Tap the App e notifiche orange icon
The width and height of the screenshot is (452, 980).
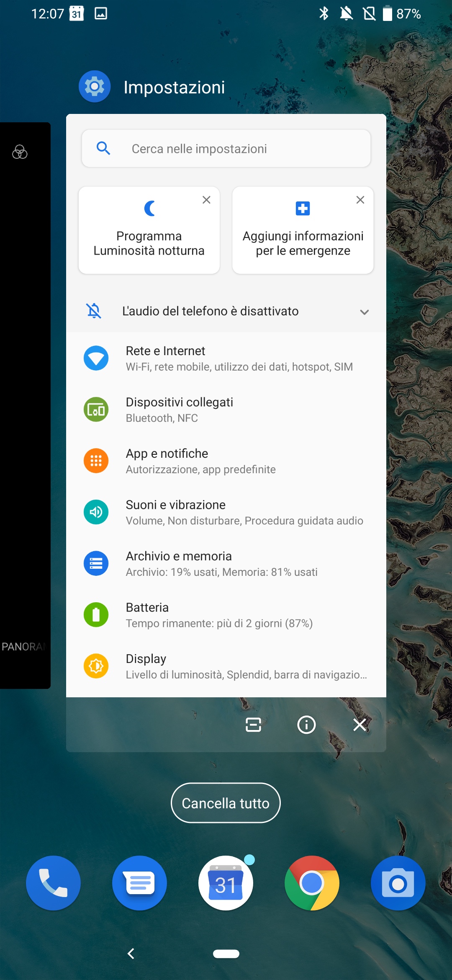click(96, 461)
